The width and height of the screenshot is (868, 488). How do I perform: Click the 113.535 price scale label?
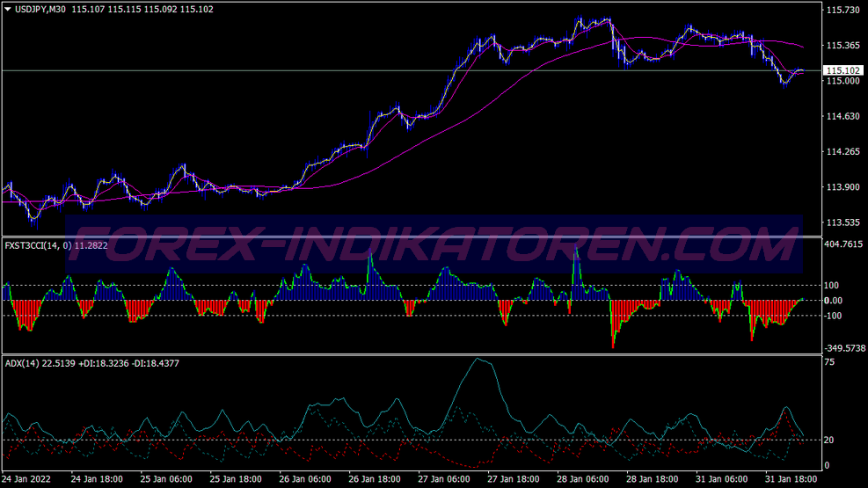[842, 222]
